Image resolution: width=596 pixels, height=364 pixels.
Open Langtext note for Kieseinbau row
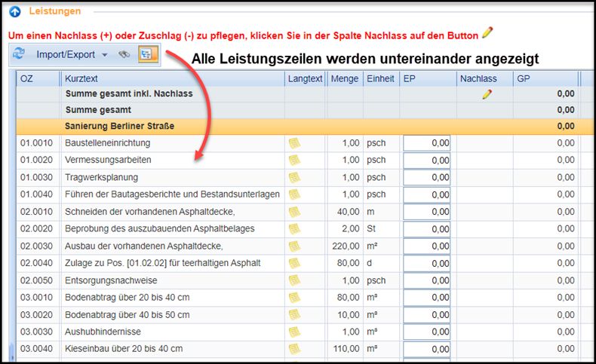[x=294, y=349]
